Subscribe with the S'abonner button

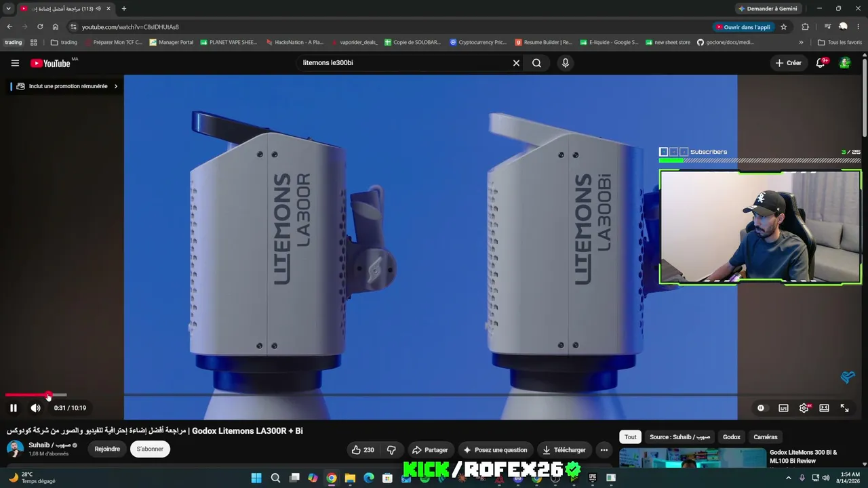150,449
